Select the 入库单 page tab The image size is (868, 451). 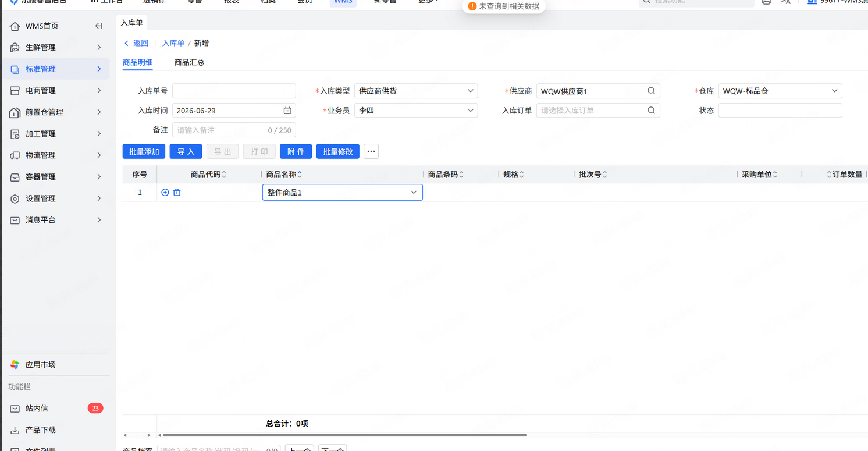click(x=131, y=23)
